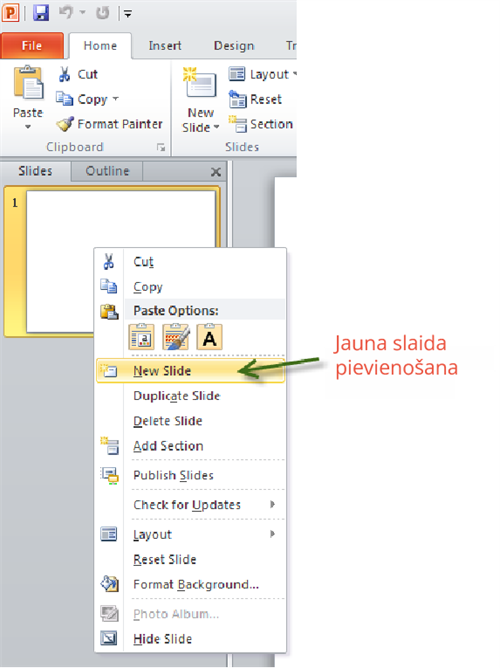
Task: Open the Undo history dropdown arrow
Action: click(x=82, y=13)
